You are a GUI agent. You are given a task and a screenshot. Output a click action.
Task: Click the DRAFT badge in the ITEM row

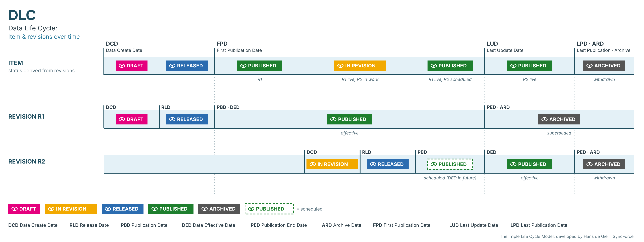pos(131,66)
